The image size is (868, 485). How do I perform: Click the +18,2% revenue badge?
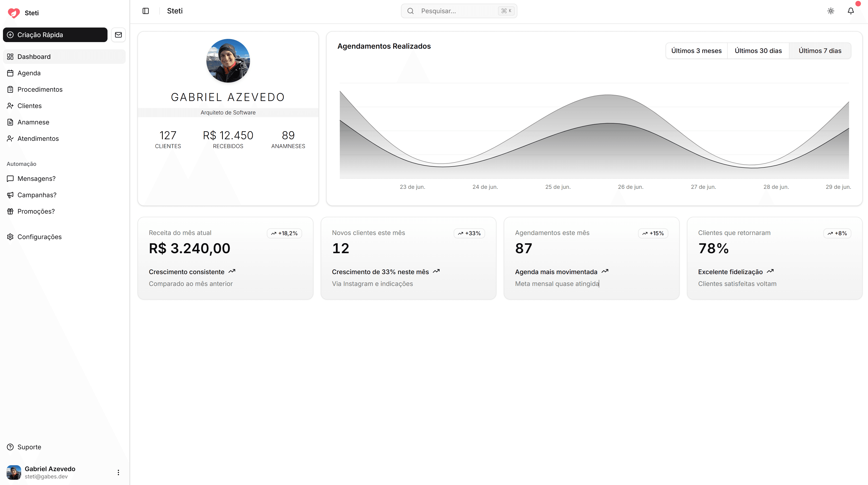pos(284,233)
